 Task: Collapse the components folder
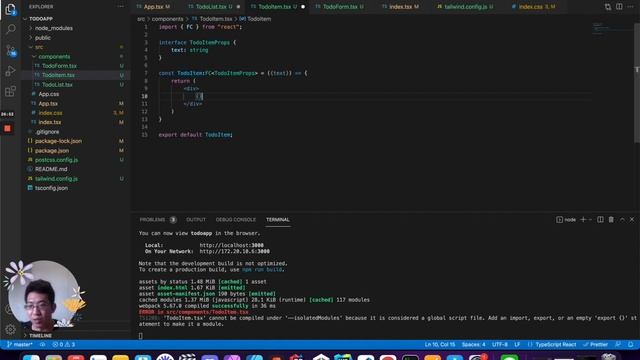coord(54,56)
